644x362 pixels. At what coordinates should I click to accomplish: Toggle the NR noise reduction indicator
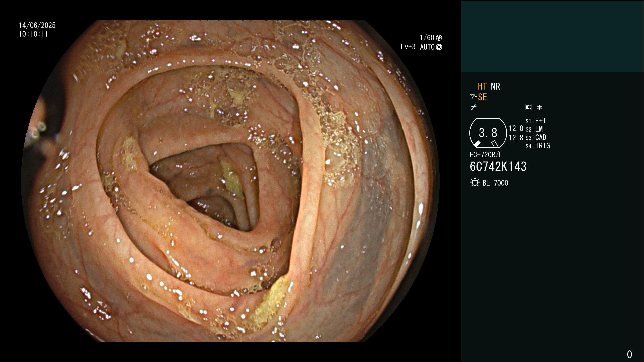tap(495, 86)
